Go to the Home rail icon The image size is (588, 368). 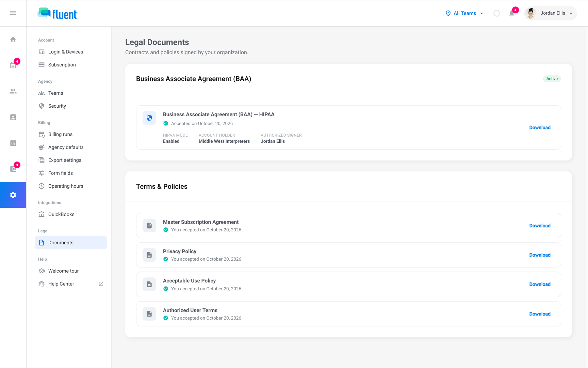point(13,40)
